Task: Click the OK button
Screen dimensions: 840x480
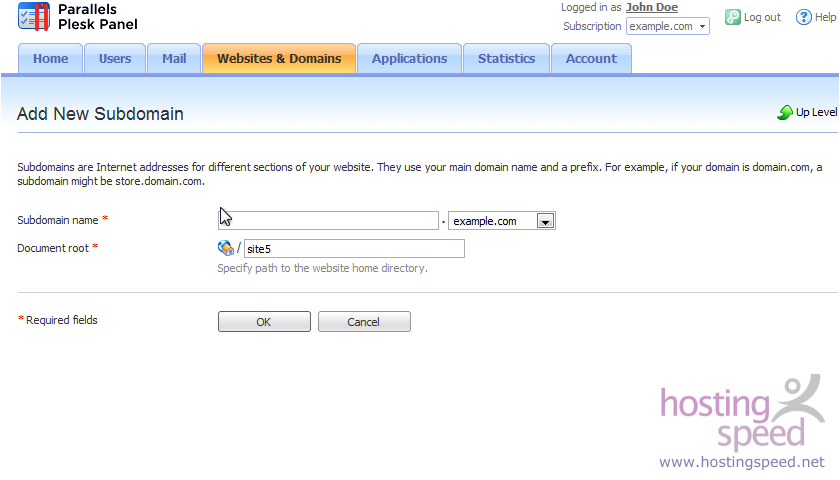Action: pyautogui.click(x=264, y=321)
